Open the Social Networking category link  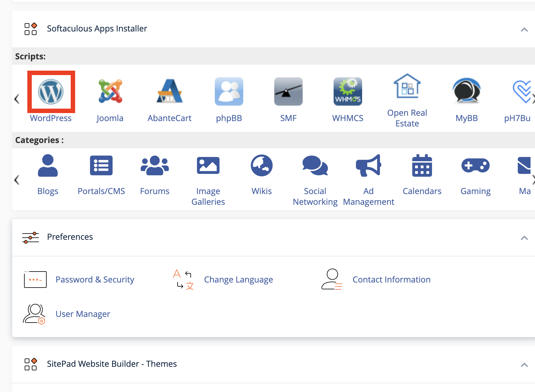pos(315,196)
